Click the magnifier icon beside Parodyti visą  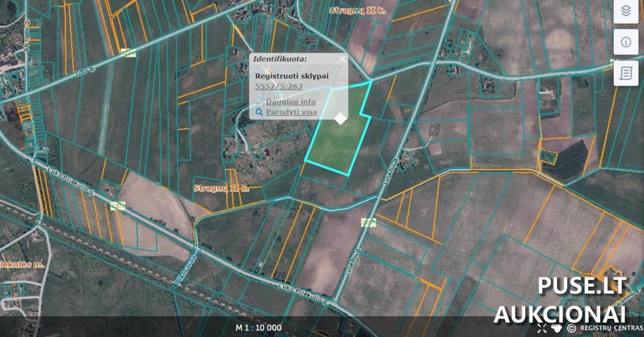click(x=260, y=112)
